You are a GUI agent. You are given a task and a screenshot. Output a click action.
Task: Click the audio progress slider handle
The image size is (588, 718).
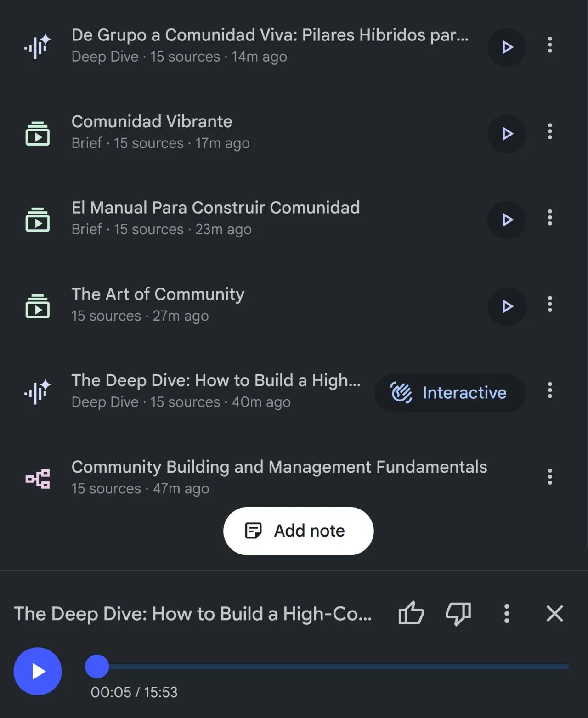point(97,667)
